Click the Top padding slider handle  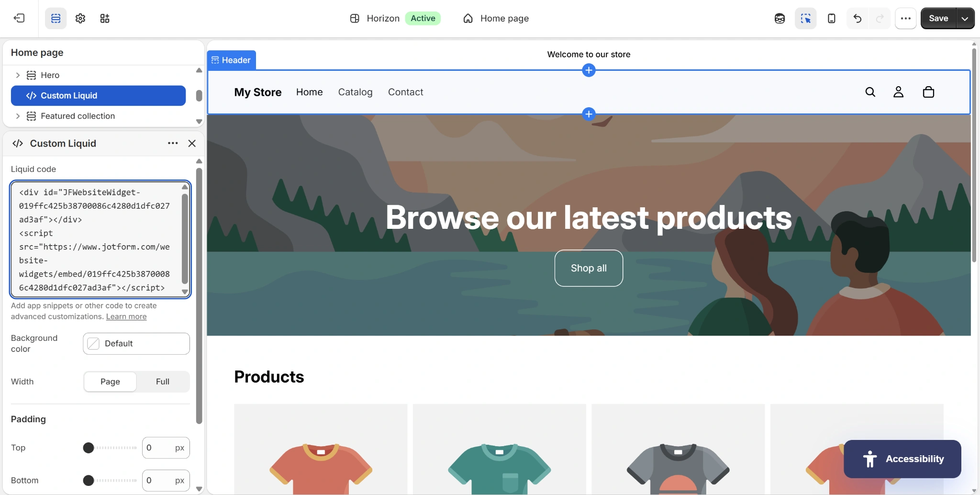tap(89, 448)
